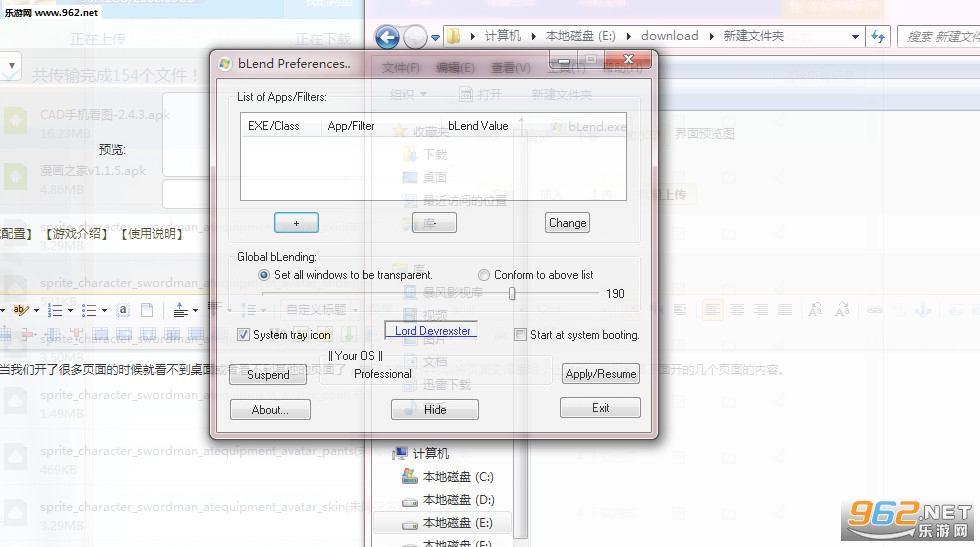This screenshot has width=980, height=547.
Task: Click the paragraph spacing icon
Action: 181,310
